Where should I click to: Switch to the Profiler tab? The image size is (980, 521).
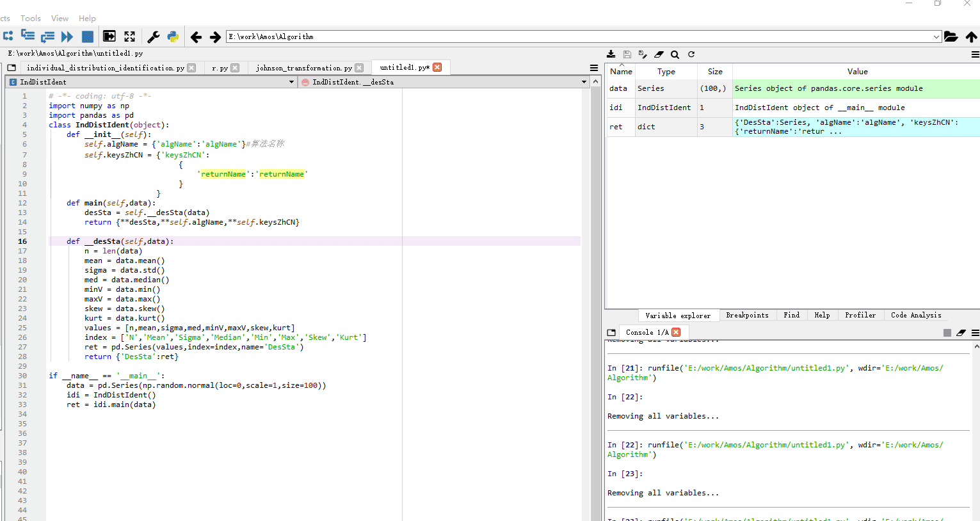coord(860,315)
